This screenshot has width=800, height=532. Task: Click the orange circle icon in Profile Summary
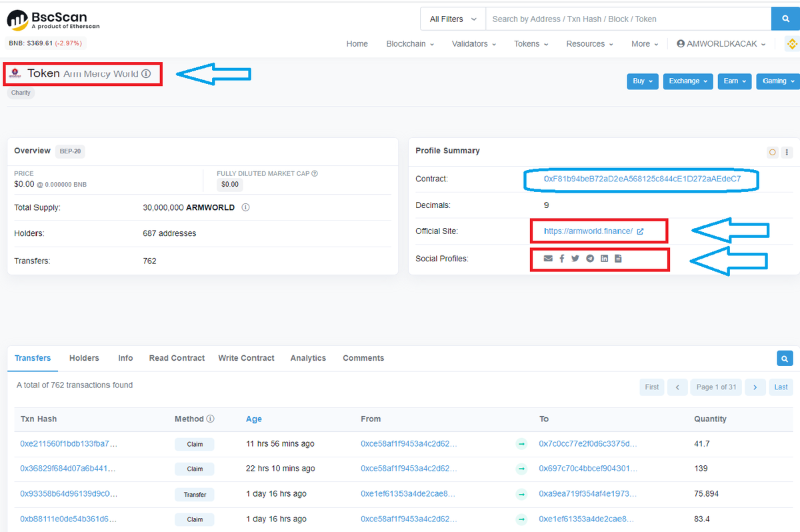[x=773, y=153]
